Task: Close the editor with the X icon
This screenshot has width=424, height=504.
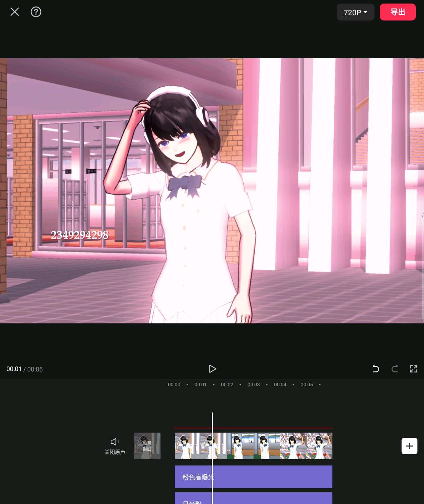Action: coord(14,12)
